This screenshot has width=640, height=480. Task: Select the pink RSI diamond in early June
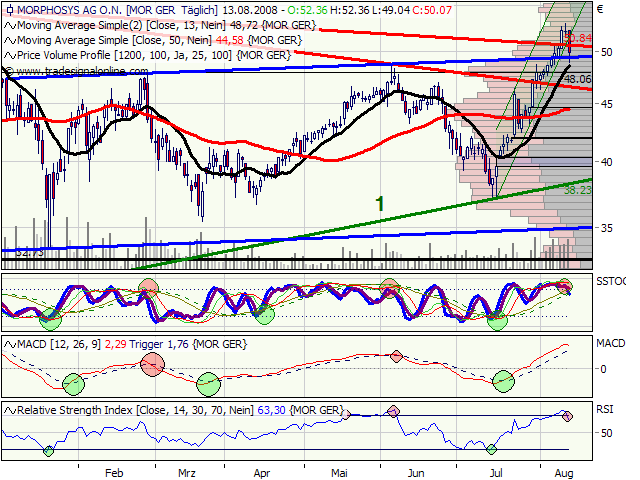point(393,411)
